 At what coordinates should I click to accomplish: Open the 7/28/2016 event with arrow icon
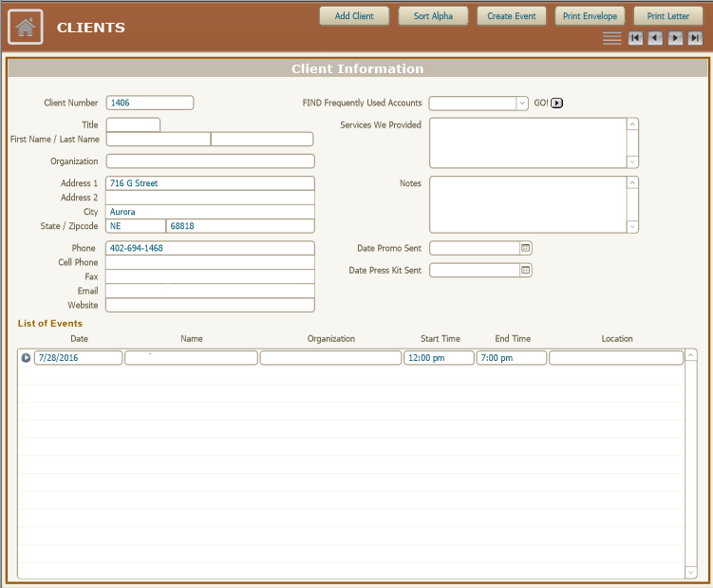point(26,358)
